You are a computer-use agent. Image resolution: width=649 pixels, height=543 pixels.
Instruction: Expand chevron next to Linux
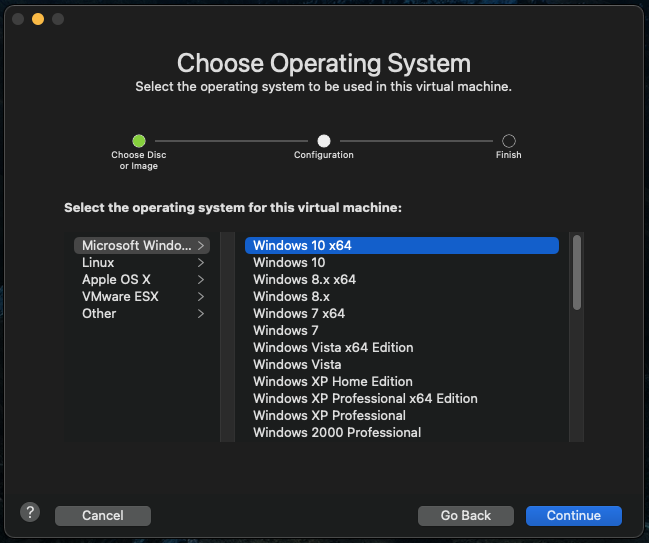(201, 262)
